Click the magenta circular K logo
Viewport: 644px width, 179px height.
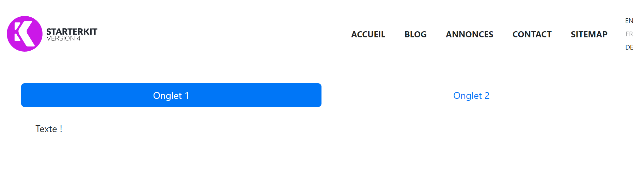25,34
